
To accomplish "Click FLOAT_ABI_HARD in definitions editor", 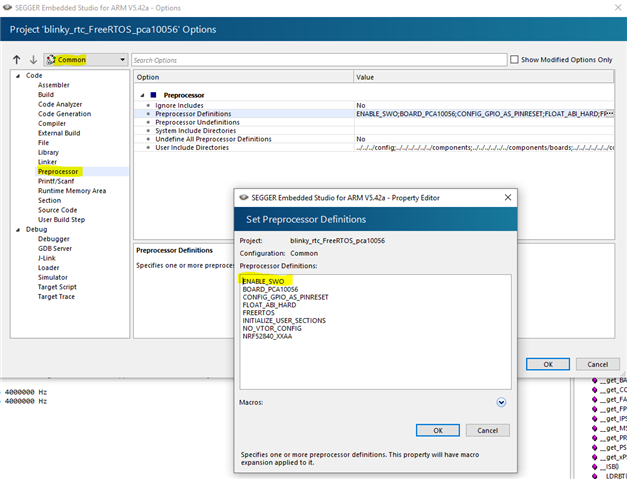I will tap(269, 305).
